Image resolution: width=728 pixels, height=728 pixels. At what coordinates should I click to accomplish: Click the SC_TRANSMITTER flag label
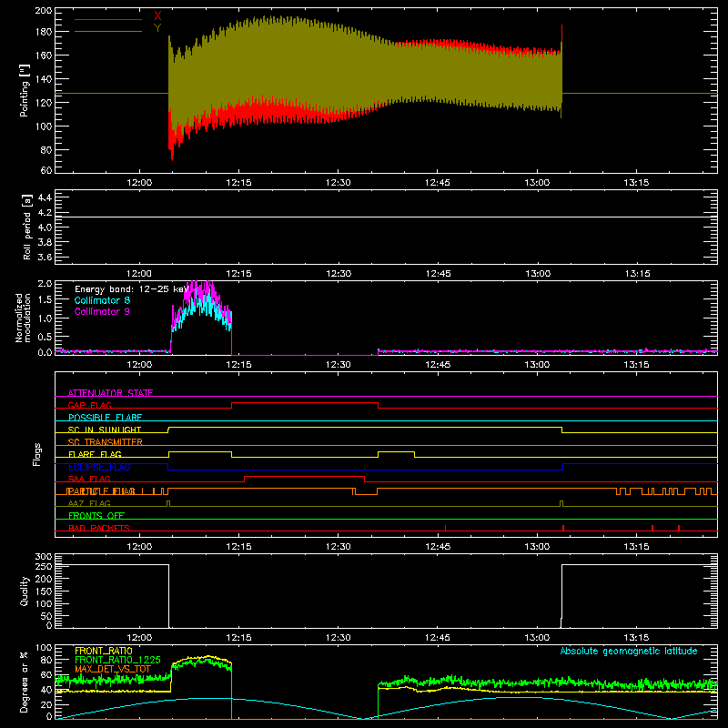[106, 441]
